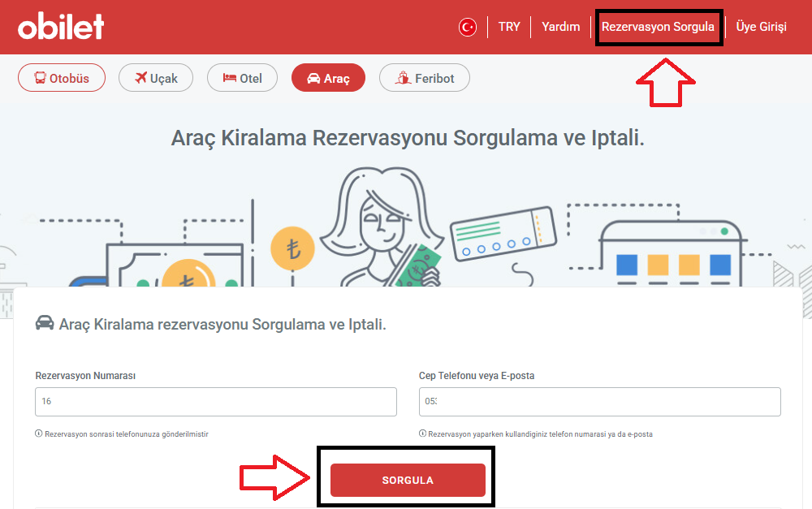Click 'Rezervasyon sonrasi telefonunuza gönderilmistir' hint text

tap(127, 434)
